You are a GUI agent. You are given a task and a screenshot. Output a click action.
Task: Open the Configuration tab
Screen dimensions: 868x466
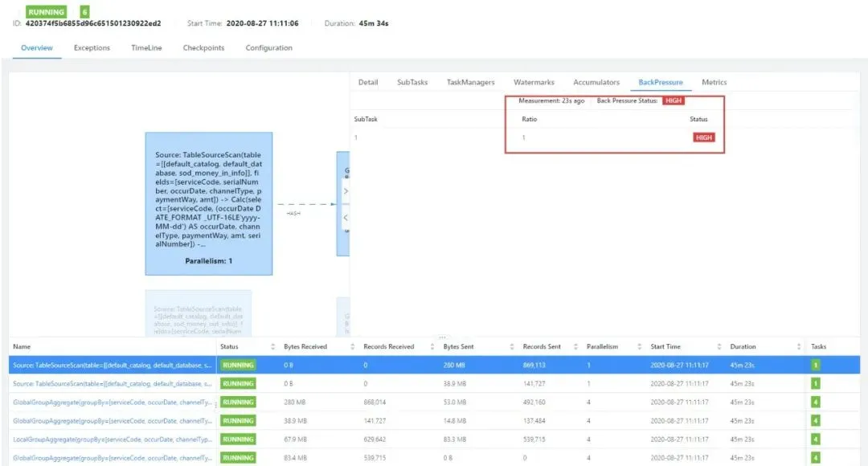click(269, 47)
